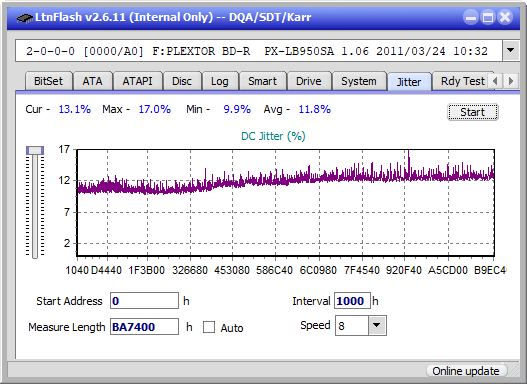Open the Rdy Test tab
Image resolution: width=527 pixels, height=384 pixels.
tap(462, 81)
